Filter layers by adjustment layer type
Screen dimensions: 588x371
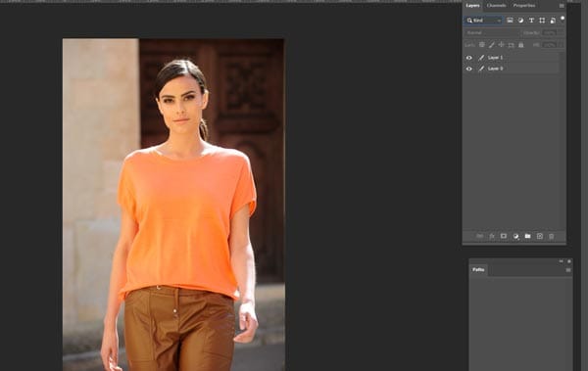(x=520, y=21)
